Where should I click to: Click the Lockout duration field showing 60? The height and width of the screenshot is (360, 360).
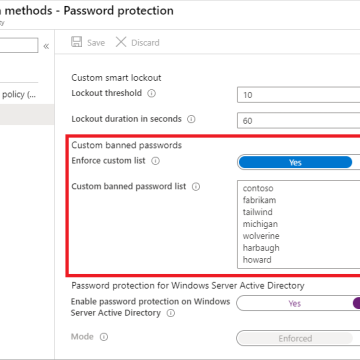click(299, 120)
